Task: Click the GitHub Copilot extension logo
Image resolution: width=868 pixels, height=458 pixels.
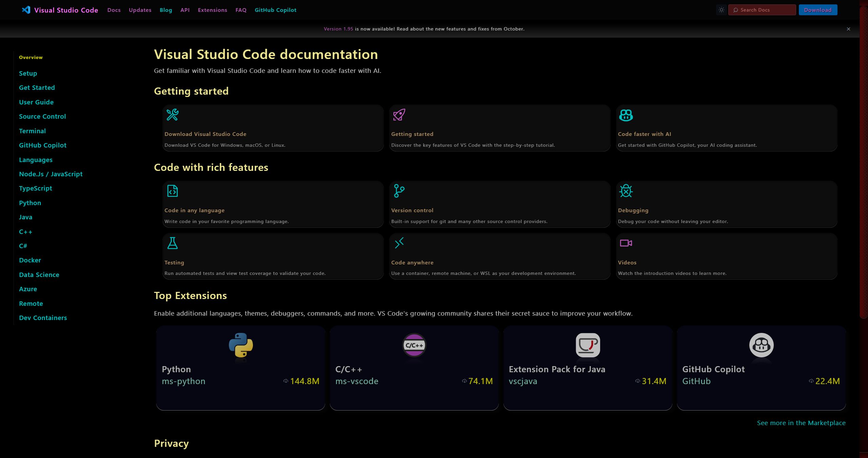Action: pyautogui.click(x=761, y=345)
